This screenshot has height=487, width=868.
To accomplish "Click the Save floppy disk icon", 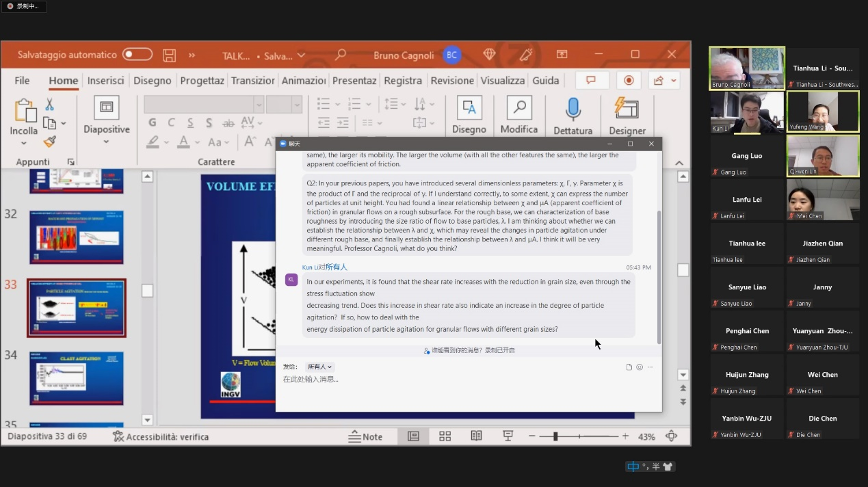I will pyautogui.click(x=169, y=55).
